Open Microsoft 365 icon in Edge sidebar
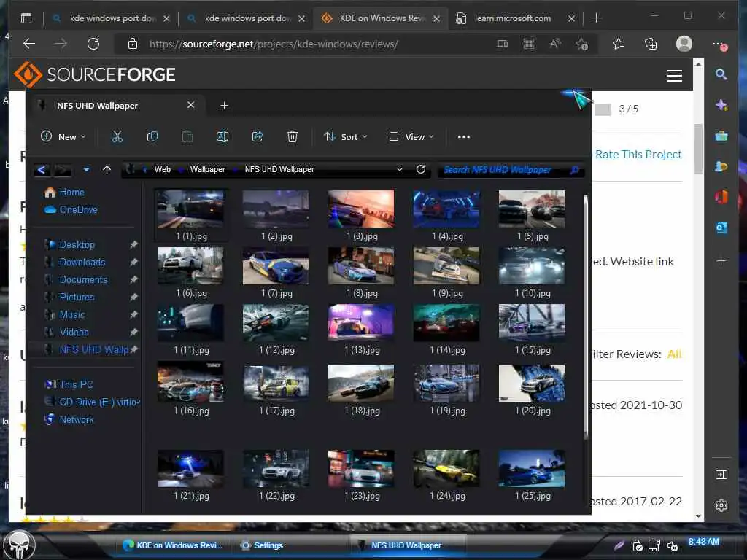Viewport: 747px width, 560px height. click(x=721, y=196)
